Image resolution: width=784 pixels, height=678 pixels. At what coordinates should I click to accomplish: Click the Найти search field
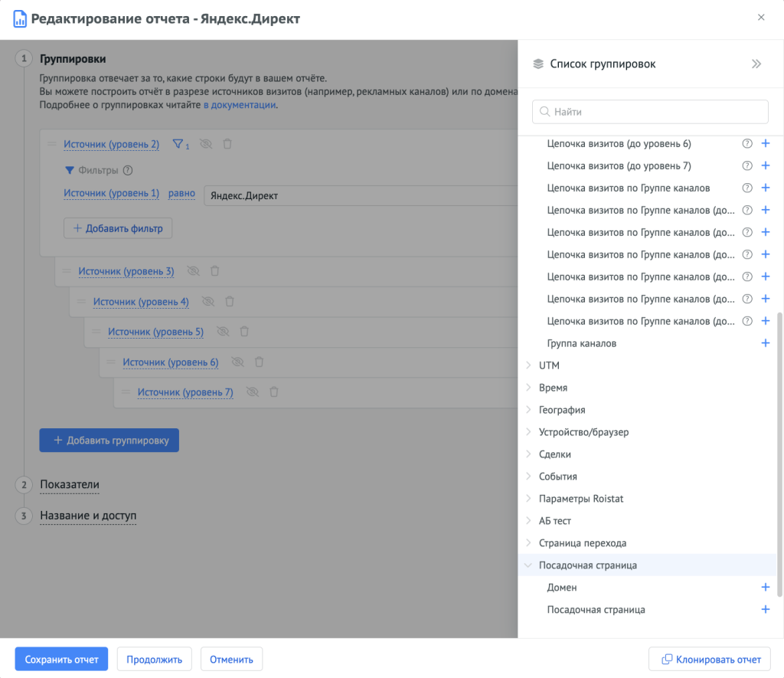point(650,112)
